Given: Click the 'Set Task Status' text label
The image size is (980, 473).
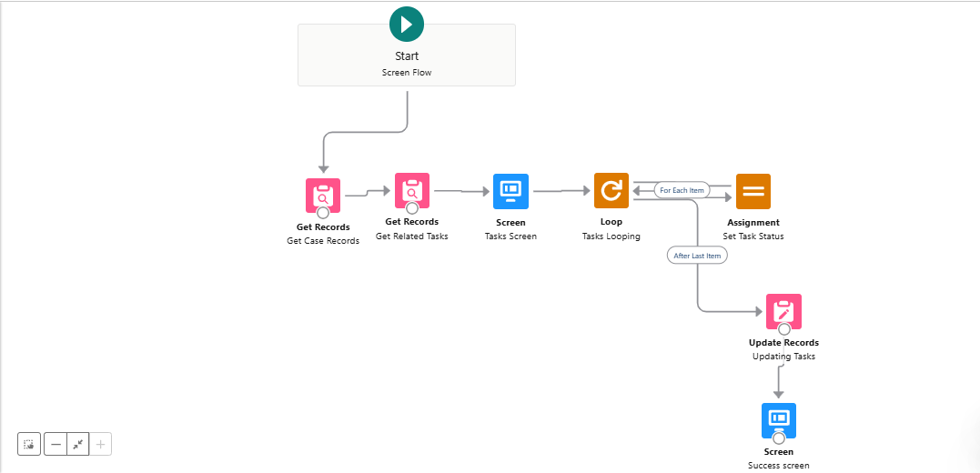Looking at the screenshot, I should click(x=753, y=236).
